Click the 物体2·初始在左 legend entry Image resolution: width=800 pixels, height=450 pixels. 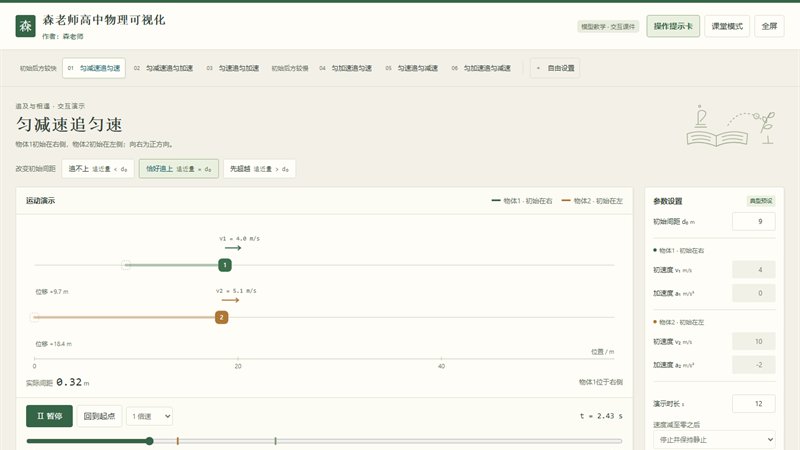[x=592, y=201]
